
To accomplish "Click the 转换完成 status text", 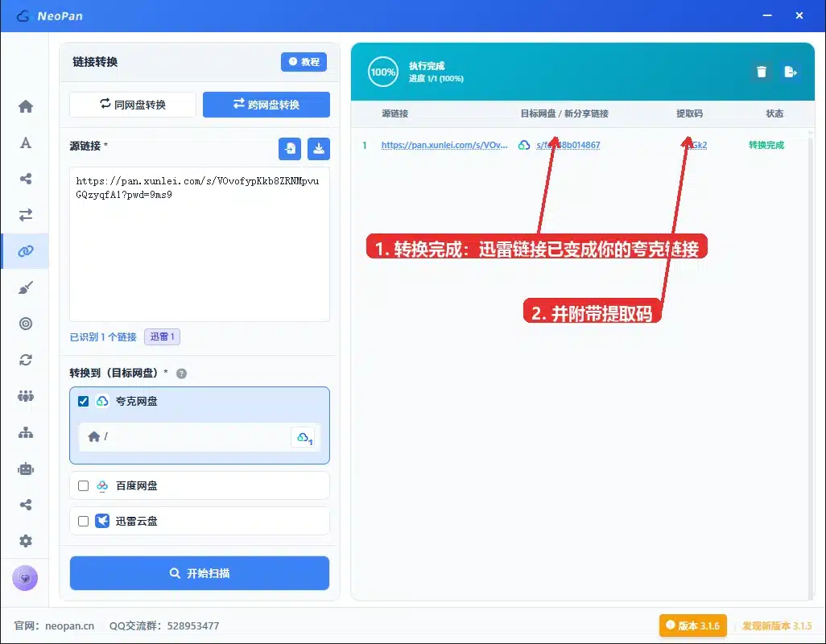I will (x=766, y=145).
